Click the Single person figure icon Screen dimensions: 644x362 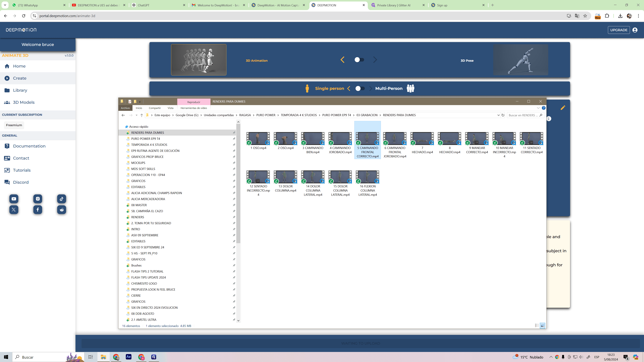click(307, 88)
